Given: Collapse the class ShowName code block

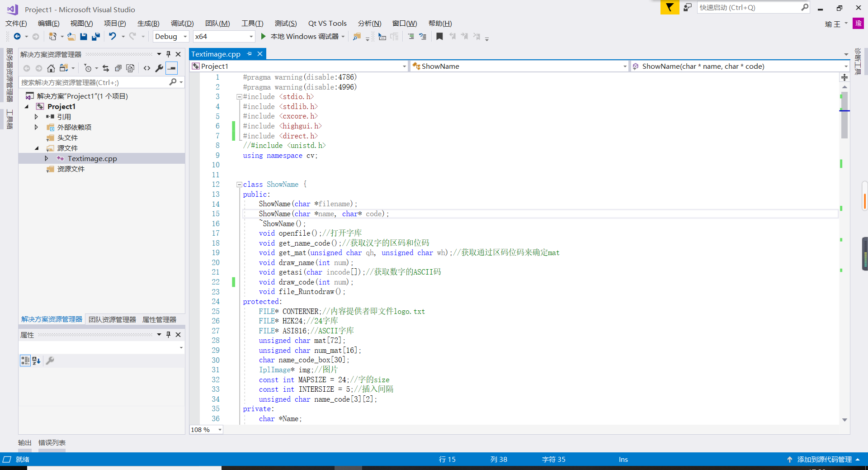Looking at the screenshot, I should point(239,185).
